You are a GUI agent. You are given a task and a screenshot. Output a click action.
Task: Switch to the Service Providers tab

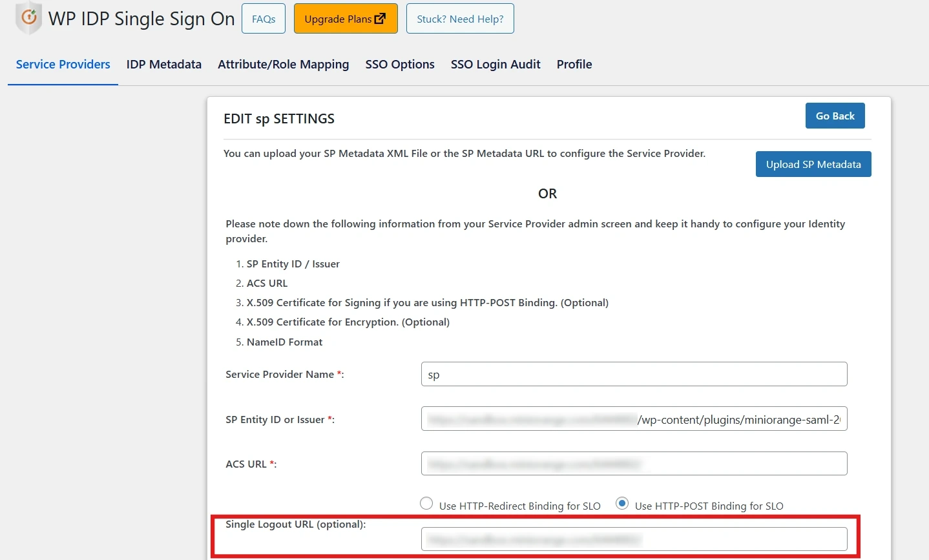[63, 65]
